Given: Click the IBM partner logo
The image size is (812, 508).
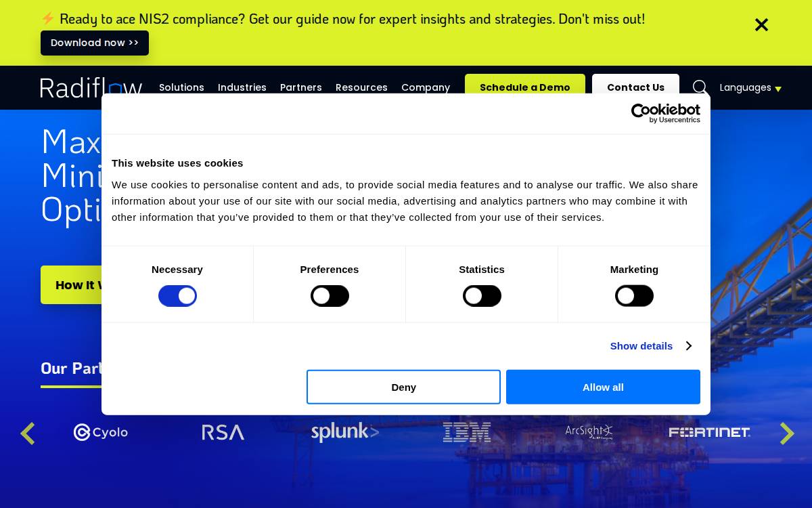Looking at the screenshot, I should 467,432.
